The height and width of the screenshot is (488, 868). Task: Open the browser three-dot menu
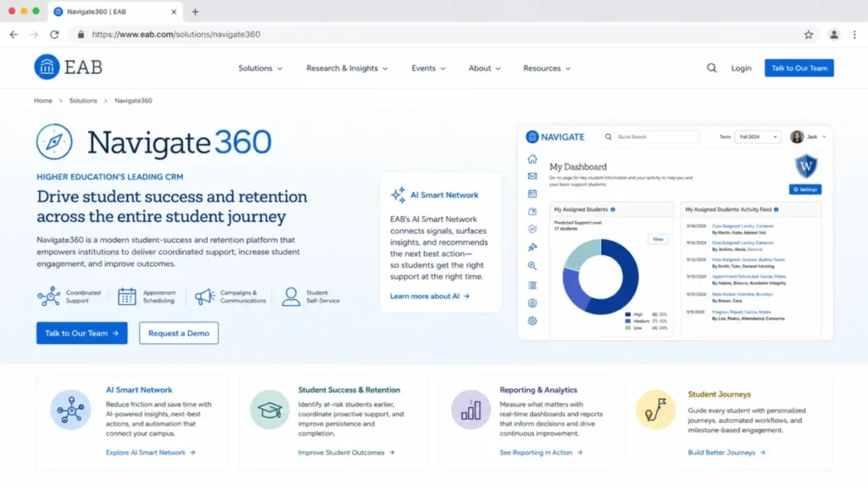click(854, 34)
